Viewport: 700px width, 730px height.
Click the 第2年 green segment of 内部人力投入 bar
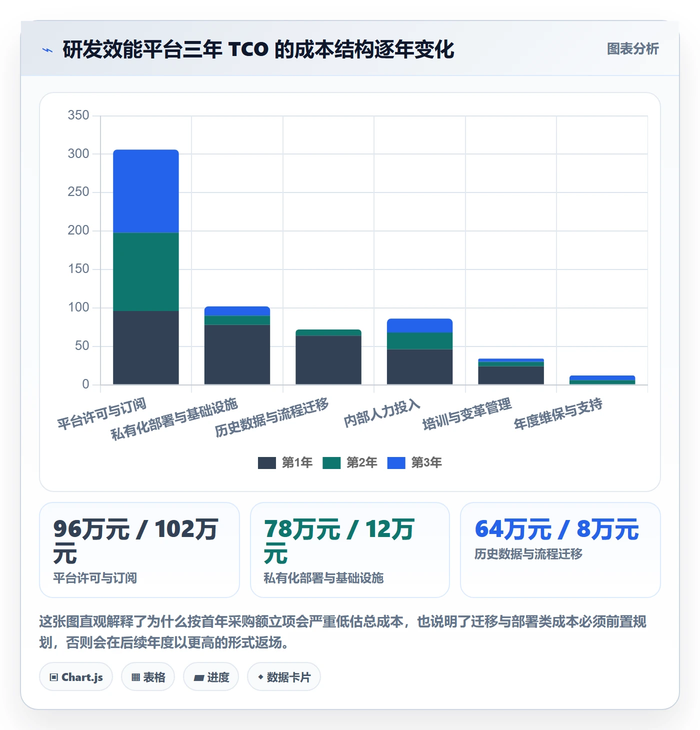419,341
